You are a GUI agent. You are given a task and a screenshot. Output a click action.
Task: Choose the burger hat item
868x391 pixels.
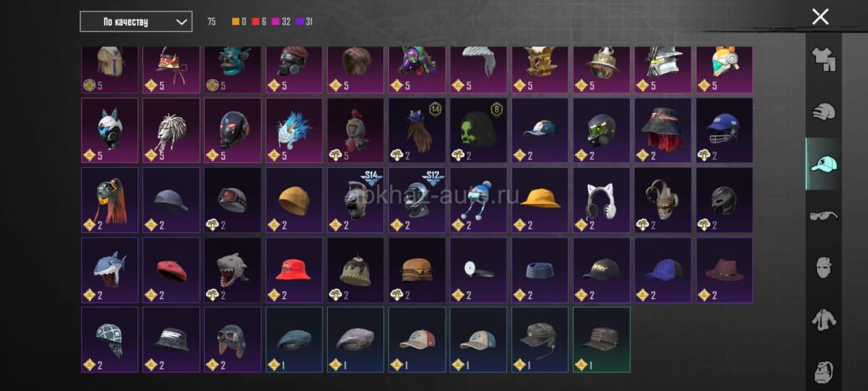pos(417,269)
